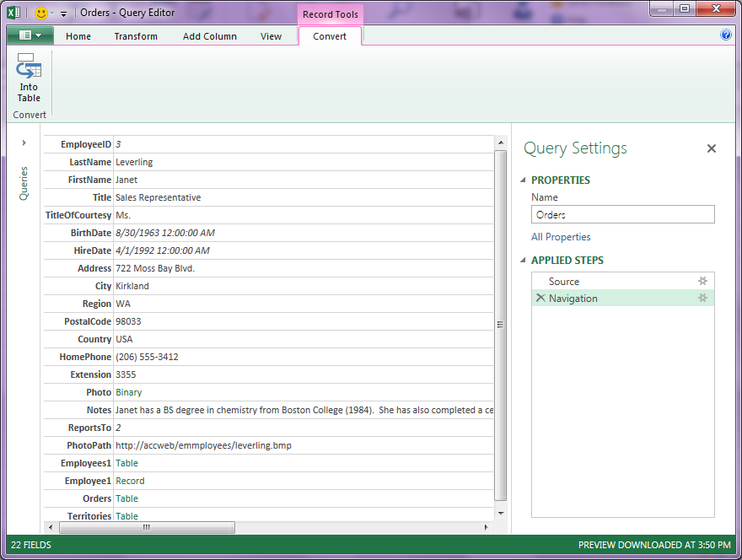Click the PREVIEW DOWNLOADED AT 3:50 PM status

click(654, 545)
